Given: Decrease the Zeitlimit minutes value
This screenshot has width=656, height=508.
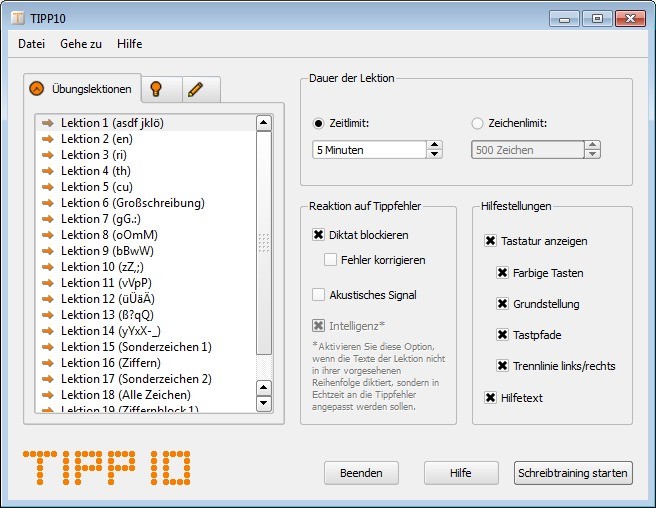Looking at the screenshot, I should point(435,154).
